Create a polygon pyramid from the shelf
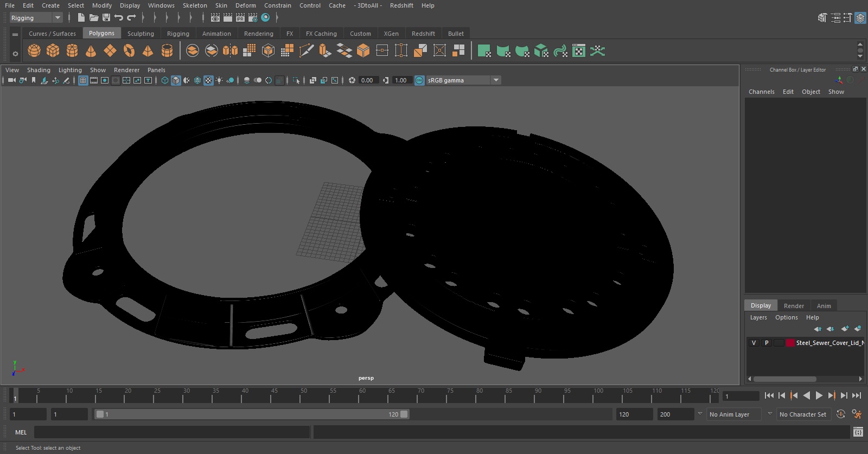 click(x=148, y=51)
